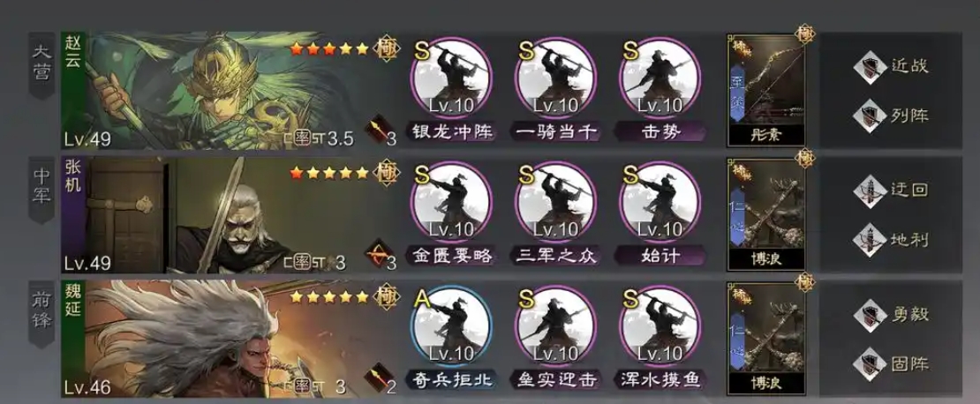Tap the 近战 tactic entry

pyautogui.click(x=891, y=65)
